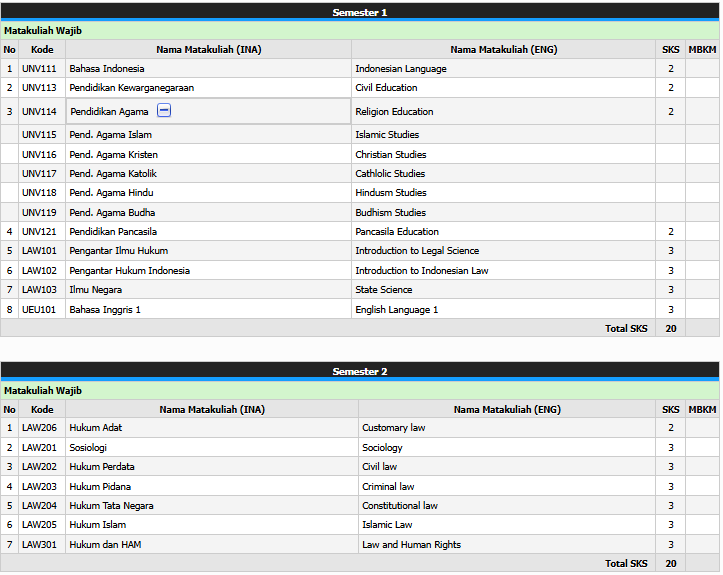Select the Pend. Agama Kristen row

click(113, 155)
